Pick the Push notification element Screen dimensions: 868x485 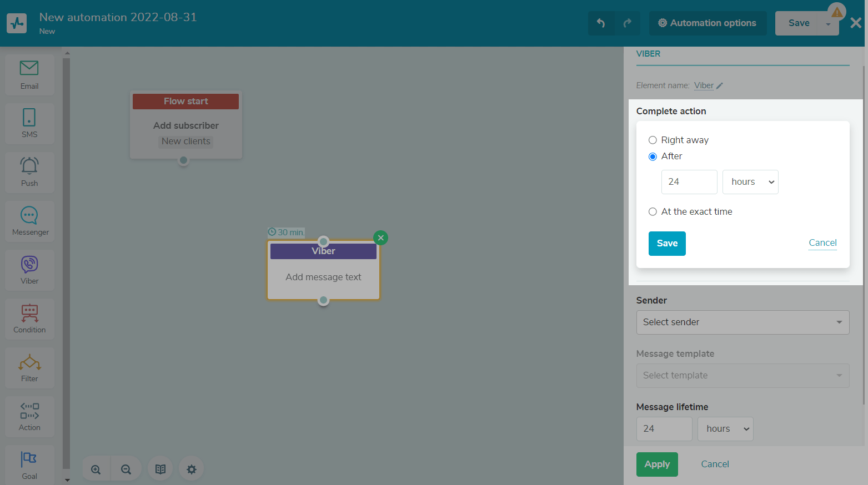(x=29, y=172)
